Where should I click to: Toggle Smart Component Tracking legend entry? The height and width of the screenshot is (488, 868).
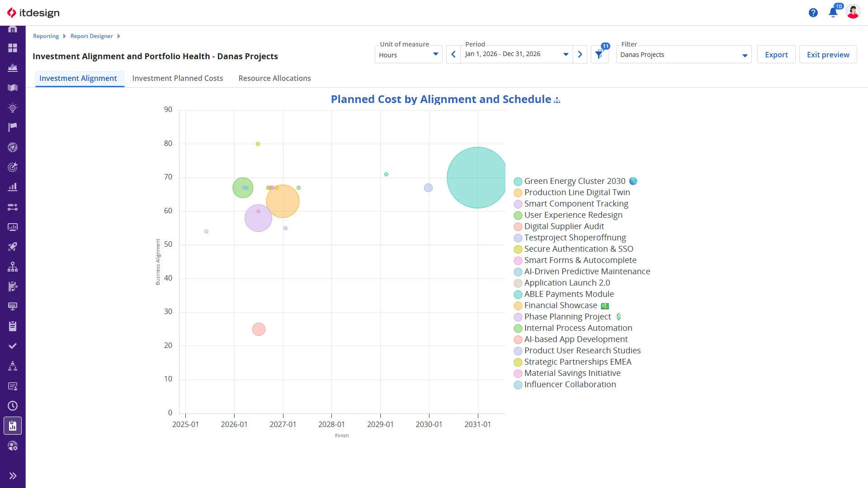pyautogui.click(x=571, y=204)
